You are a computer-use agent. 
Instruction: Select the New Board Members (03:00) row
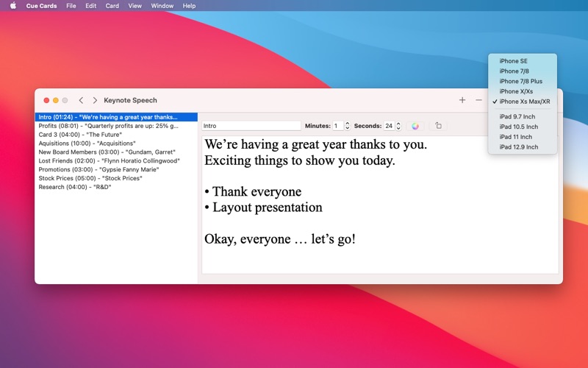[x=116, y=152]
